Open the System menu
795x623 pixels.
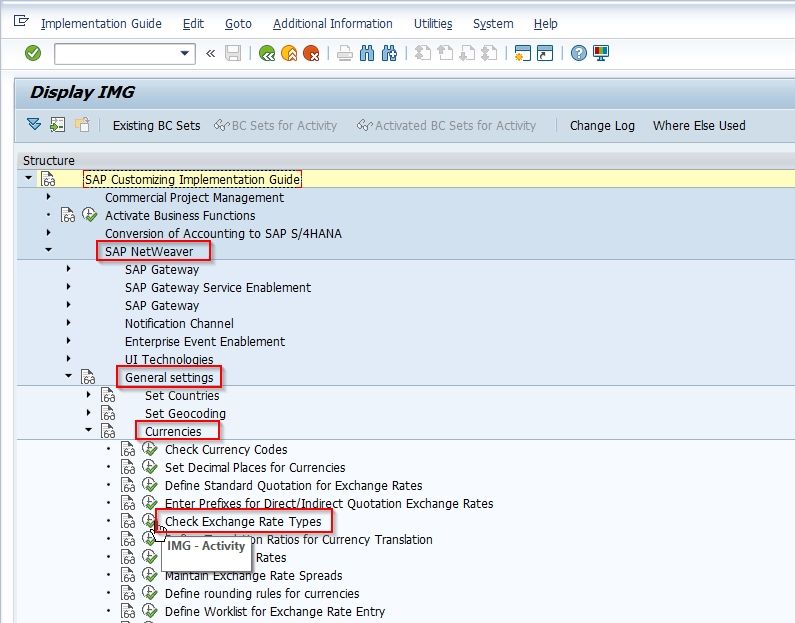[493, 24]
